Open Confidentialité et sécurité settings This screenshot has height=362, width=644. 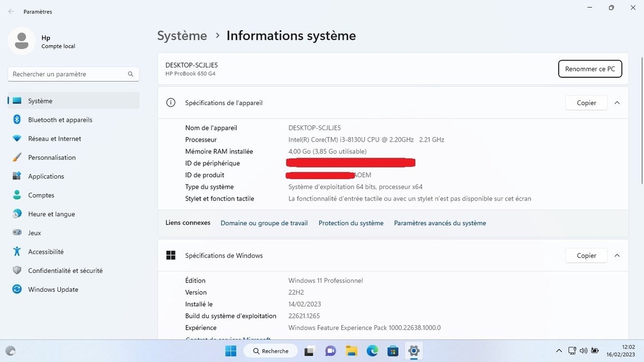[74, 270]
